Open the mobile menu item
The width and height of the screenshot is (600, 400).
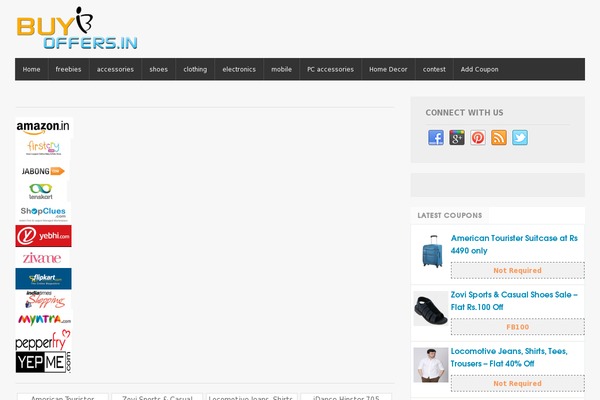point(282,69)
